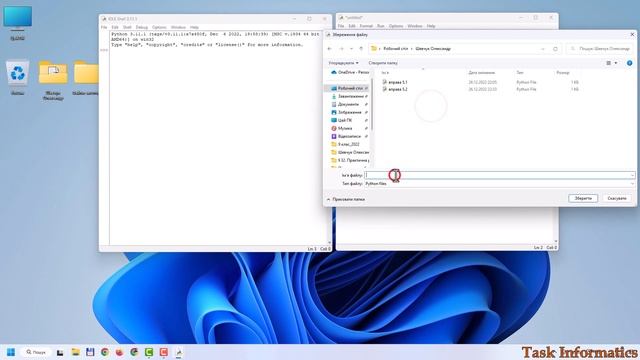Switch to Python IDLE via taskbar icon

(x=178, y=352)
